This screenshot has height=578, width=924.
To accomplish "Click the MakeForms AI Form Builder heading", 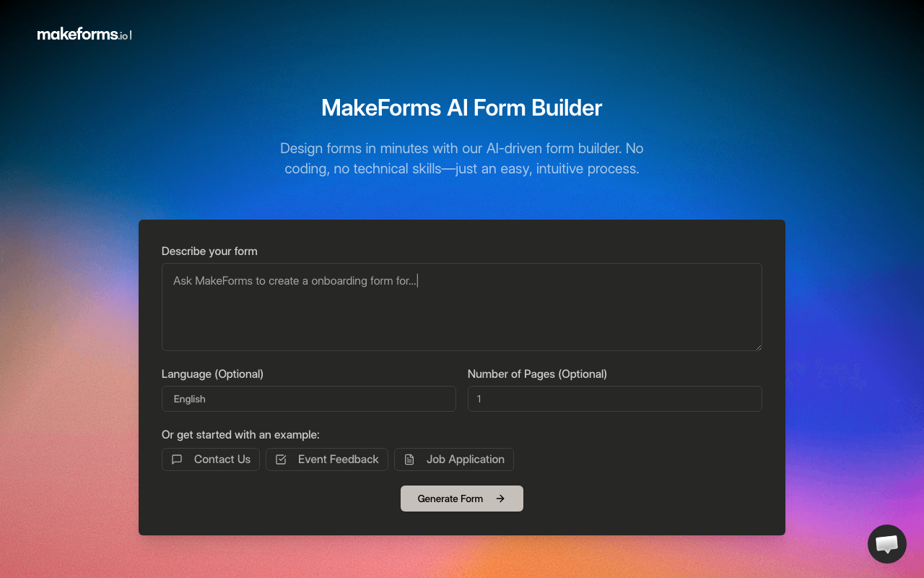I will click(462, 108).
